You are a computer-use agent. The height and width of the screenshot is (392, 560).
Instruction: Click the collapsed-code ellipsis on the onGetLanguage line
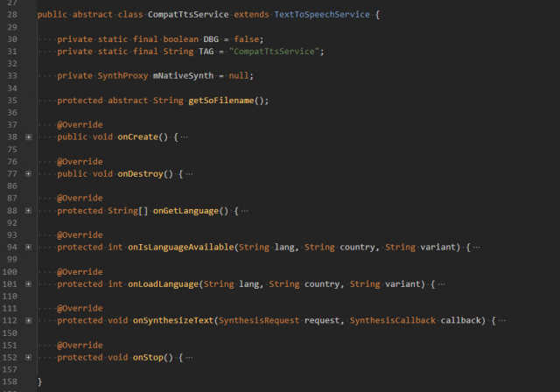(x=244, y=211)
